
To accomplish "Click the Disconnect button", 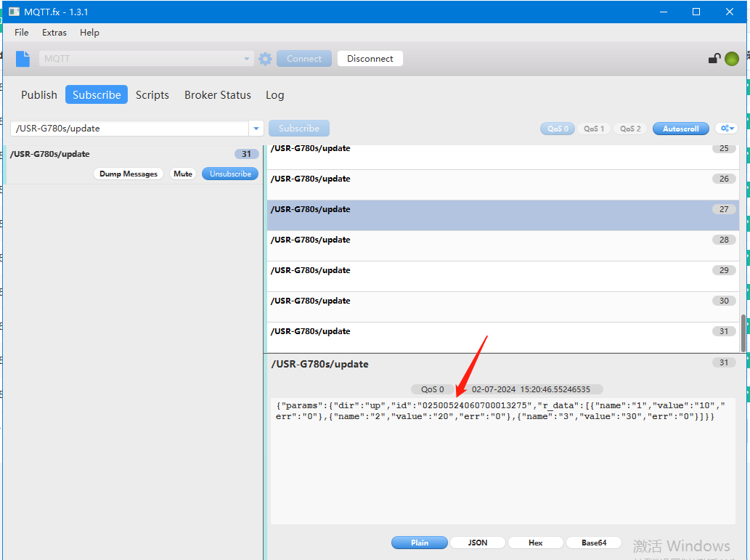I will (x=370, y=59).
